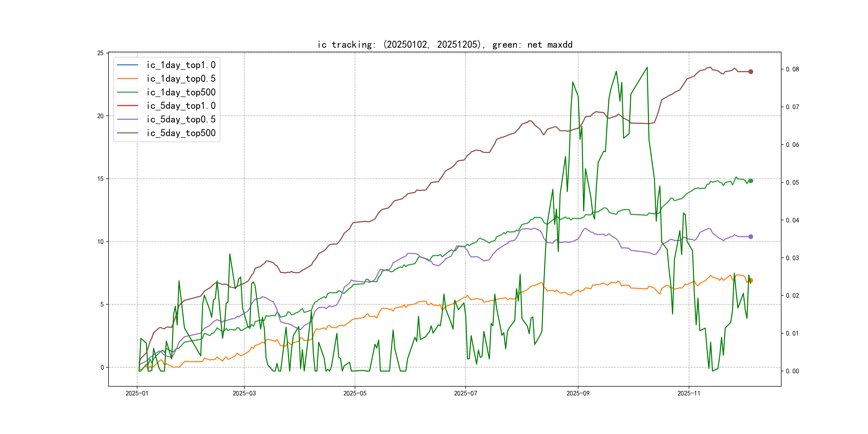Click the 2025-07 x-axis tick label
Image resolution: width=868 pixels, height=434 pixels.
465,393
